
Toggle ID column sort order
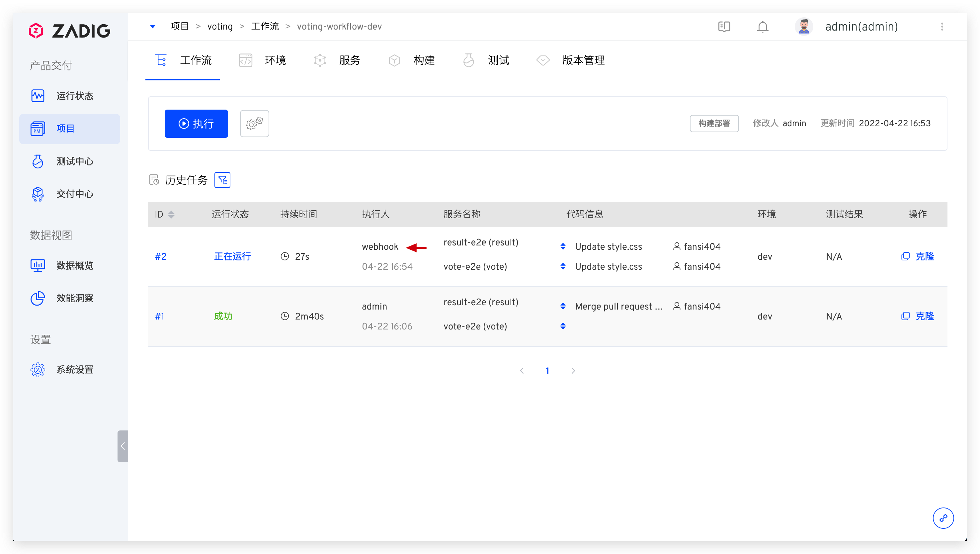pyautogui.click(x=171, y=215)
